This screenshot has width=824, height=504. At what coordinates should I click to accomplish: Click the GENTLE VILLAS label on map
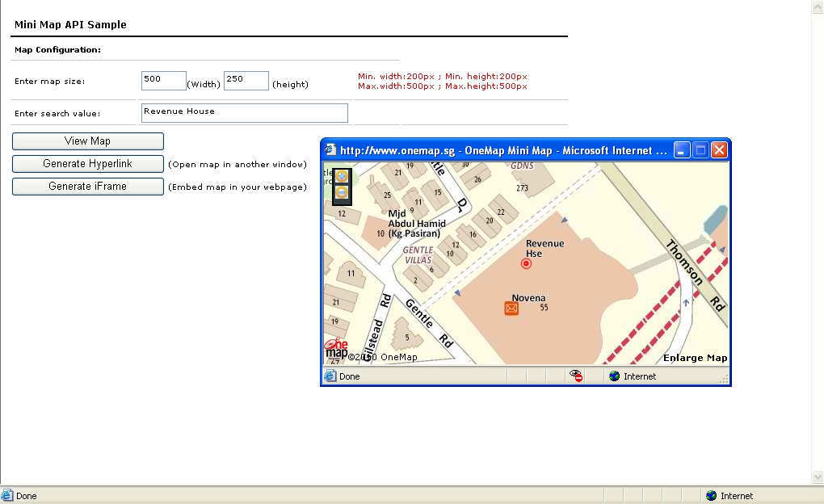click(418, 255)
